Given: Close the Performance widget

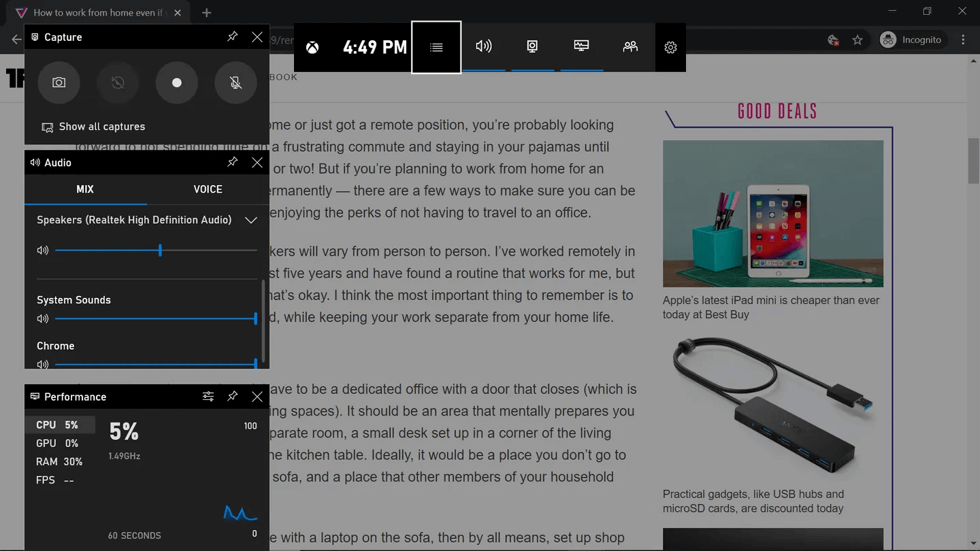Looking at the screenshot, I should point(257,396).
